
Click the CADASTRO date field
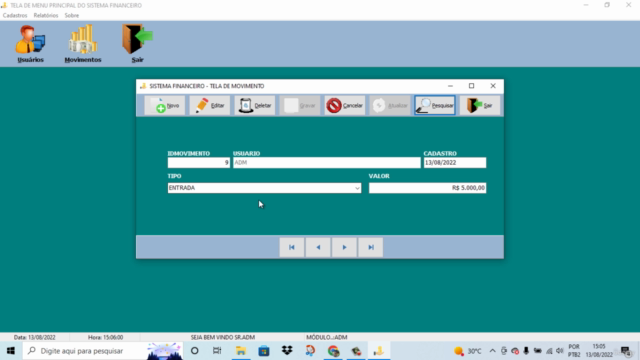(455, 162)
